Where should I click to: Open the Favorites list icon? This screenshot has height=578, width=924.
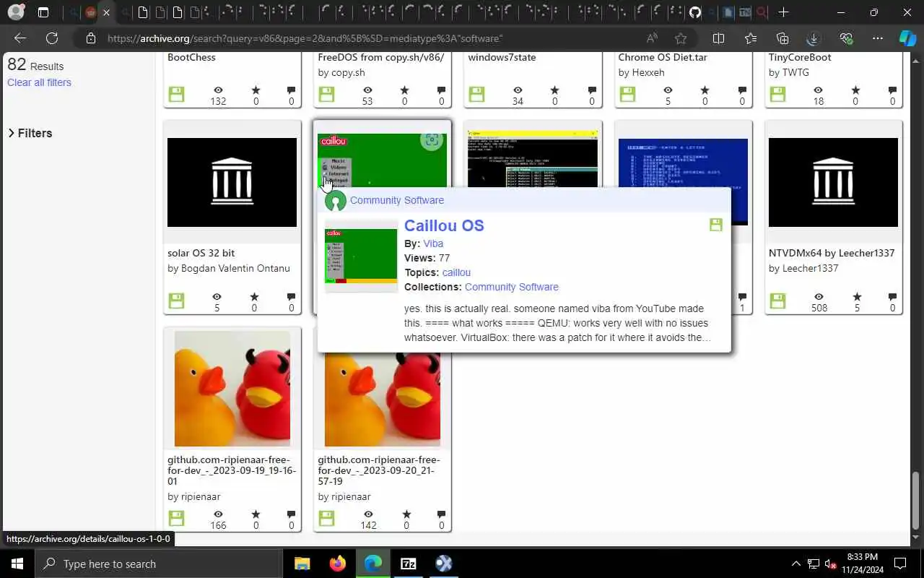[x=750, y=38]
